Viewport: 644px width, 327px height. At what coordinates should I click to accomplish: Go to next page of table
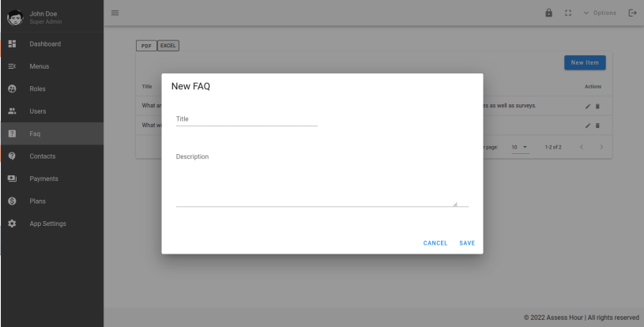click(x=601, y=146)
